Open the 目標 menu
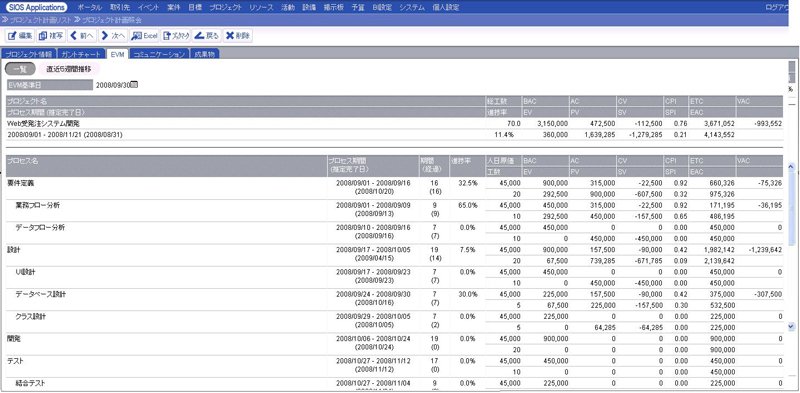 pyautogui.click(x=195, y=8)
